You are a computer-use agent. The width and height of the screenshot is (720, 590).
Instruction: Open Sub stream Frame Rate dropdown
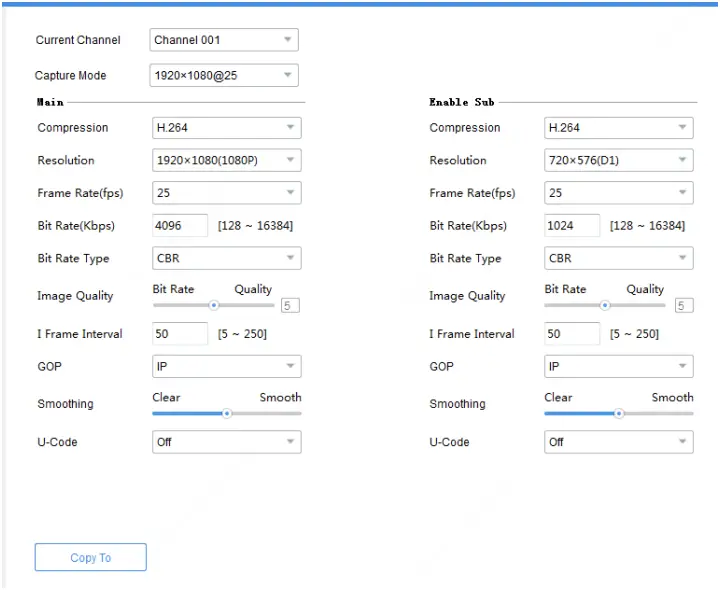(619, 193)
